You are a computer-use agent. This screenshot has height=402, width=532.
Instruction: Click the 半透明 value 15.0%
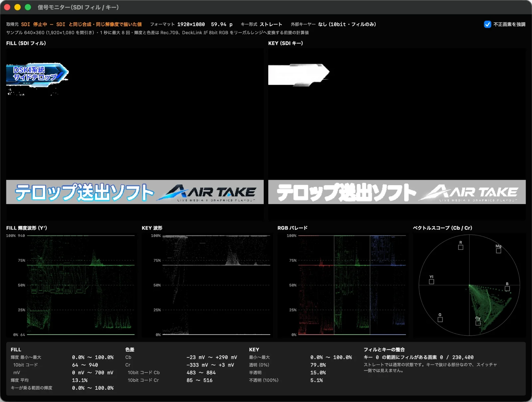click(x=318, y=372)
